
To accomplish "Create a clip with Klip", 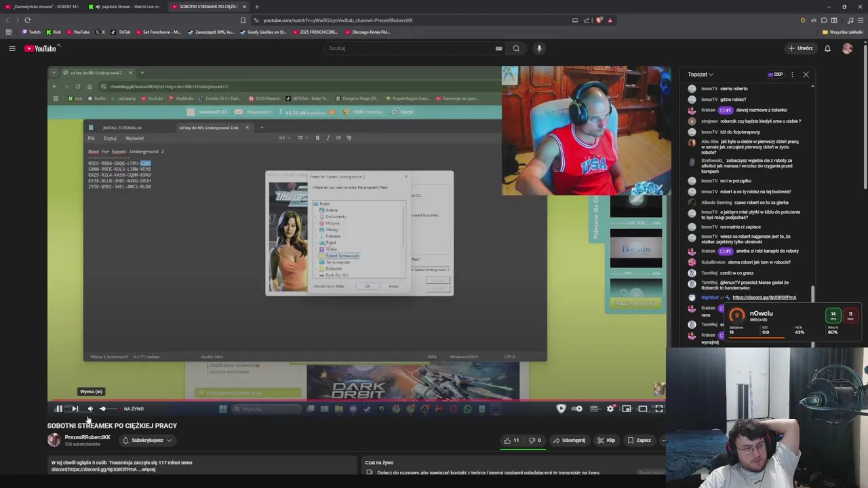I will [606, 441].
